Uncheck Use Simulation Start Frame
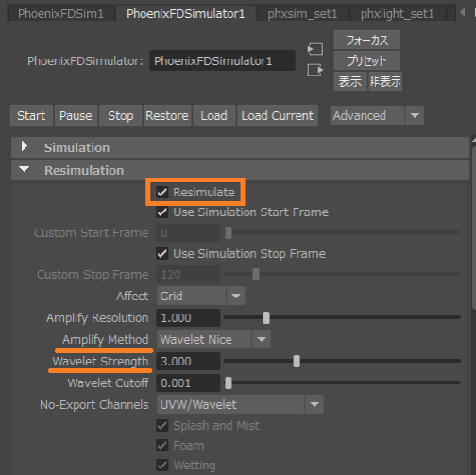Viewport: 476px width, 475px height. pos(162,212)
